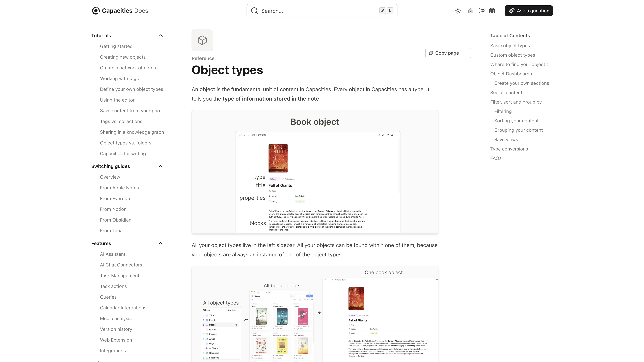This screenshot has height=362, width=644.
Task: Open Version history page
Action: 116,329
